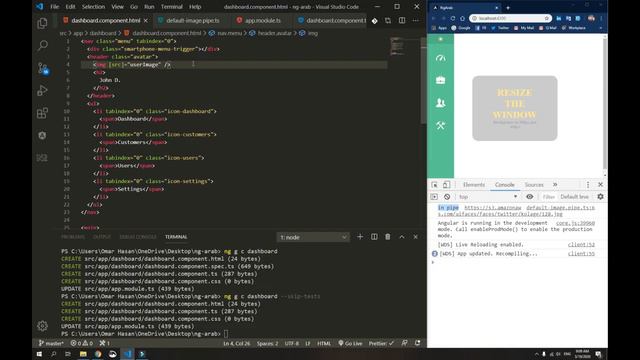Open the Manage gear in VS Code
The width and height of the screenshot is (640, 360).
coord(42,325)
